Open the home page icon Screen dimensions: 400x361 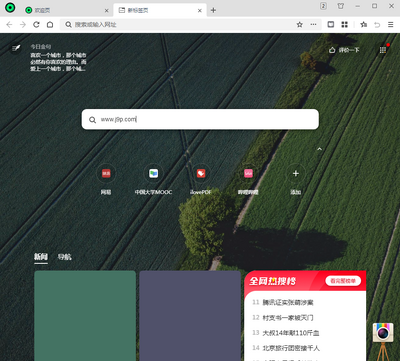tap(50, 25)
